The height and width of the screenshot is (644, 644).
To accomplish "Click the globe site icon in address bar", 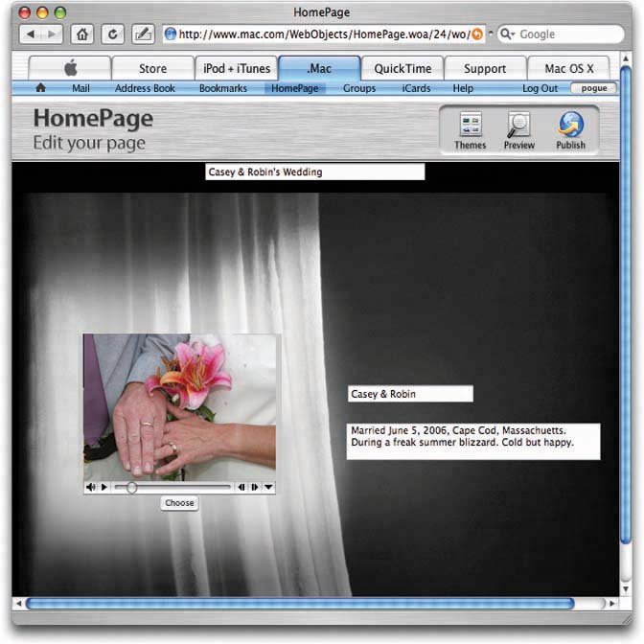I will 170,34.
